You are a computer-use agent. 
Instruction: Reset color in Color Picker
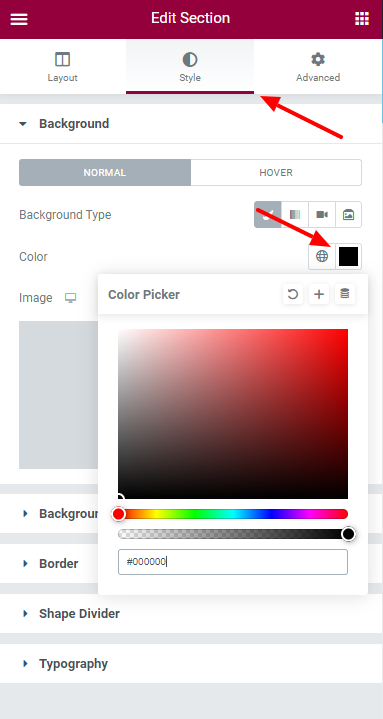click(x=293, y=294)
